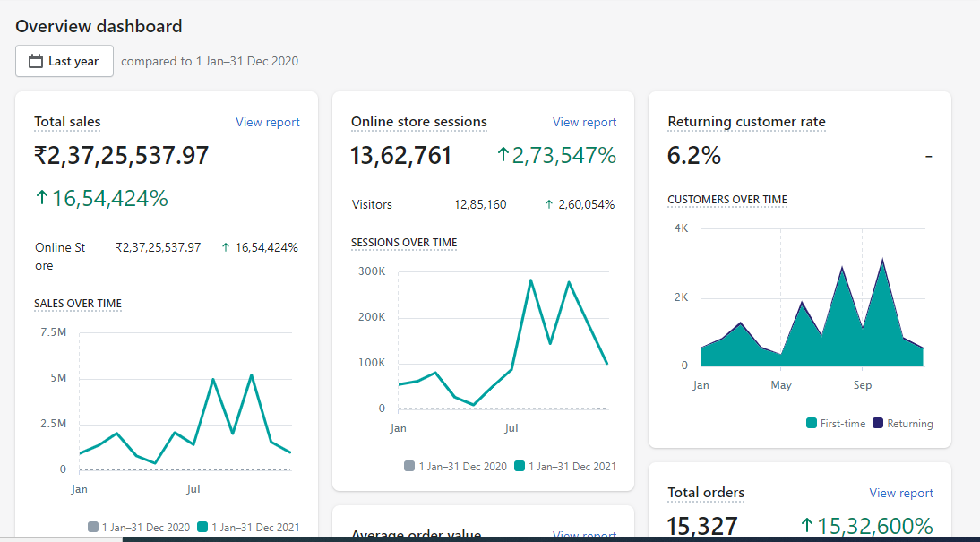The width and height of the screenshot is (980, 542).
Task: Click the sessions chart 2021 teal legend swatch
Action: pos(520,467)
